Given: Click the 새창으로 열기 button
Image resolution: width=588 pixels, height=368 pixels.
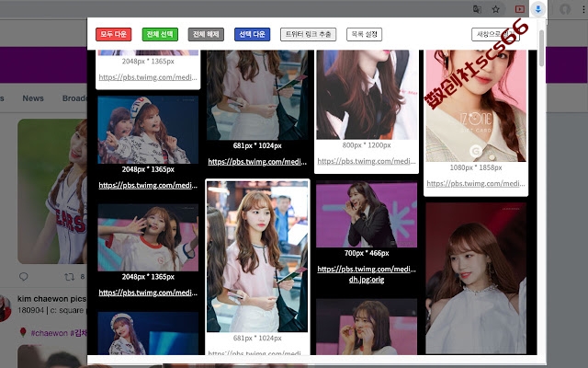Looking at the screenshot, I should (495, 34).
